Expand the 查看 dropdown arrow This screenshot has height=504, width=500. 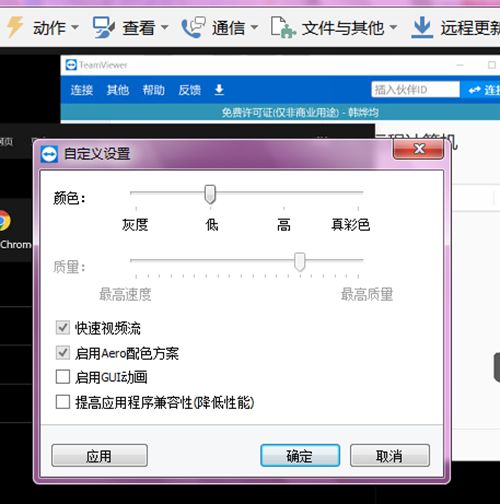tap(165, 27)
